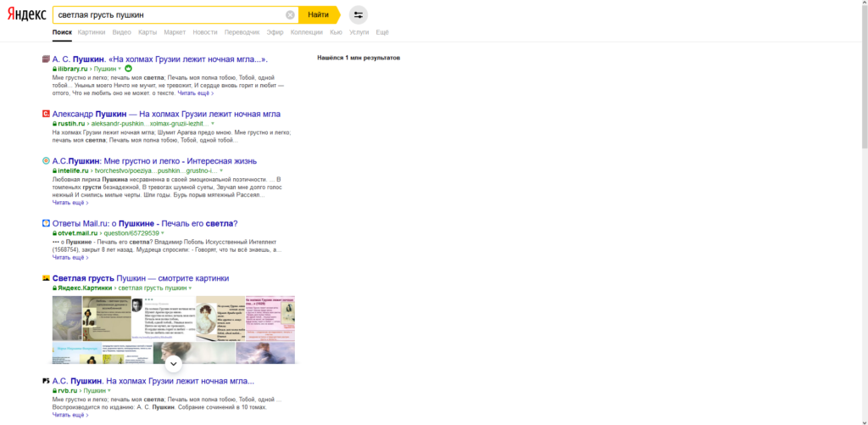
Task: Click the lock icon beside ilibrary.ru
Action: 55,69
